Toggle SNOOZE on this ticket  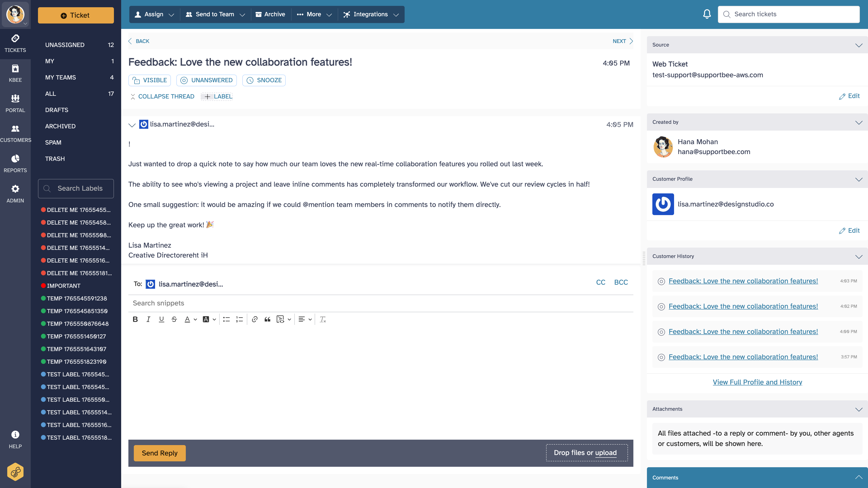click(x=264, y=80)
